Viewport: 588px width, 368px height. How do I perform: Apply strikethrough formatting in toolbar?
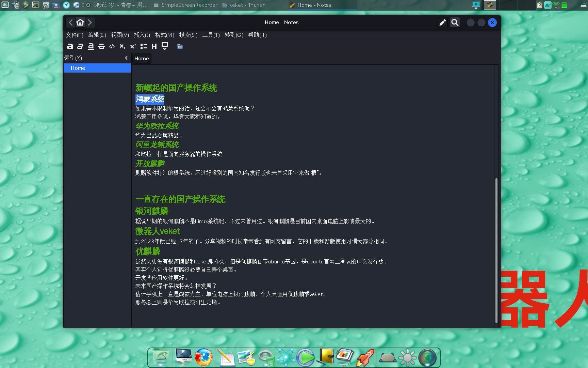101,46
